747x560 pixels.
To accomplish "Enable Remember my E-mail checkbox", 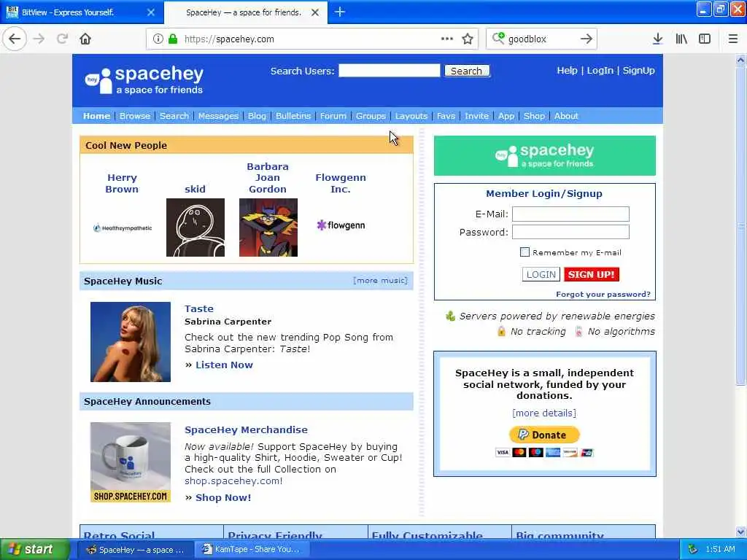I will pos(525,252).
